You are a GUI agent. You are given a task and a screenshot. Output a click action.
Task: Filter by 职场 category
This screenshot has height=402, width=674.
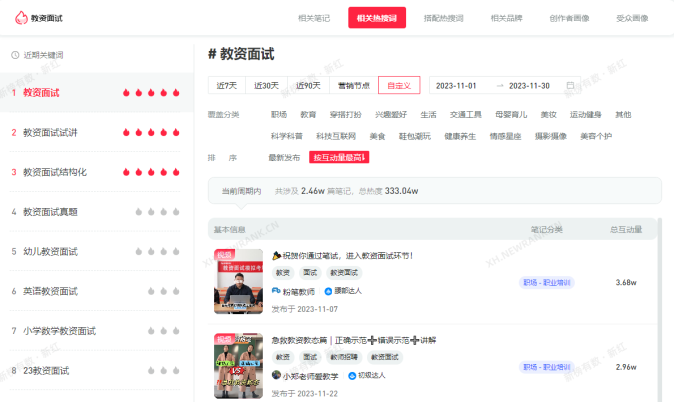279,114
